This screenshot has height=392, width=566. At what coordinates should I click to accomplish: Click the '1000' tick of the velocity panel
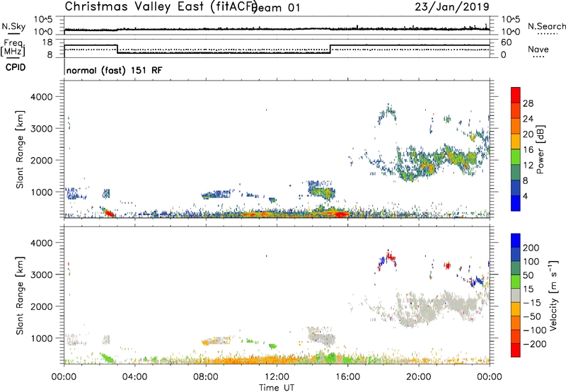(x=41, y=338)
